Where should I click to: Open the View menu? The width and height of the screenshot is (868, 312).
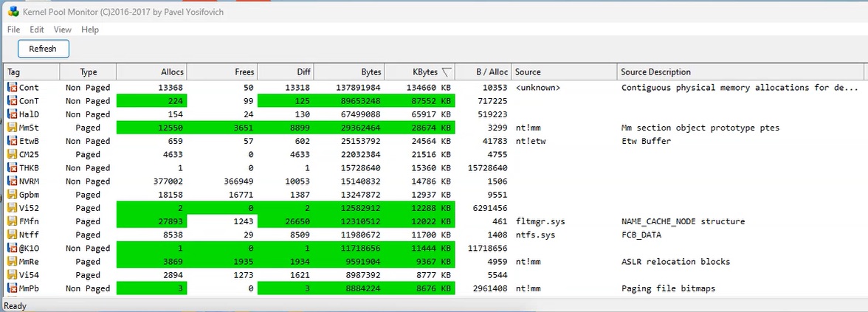(x=63, y=30)
